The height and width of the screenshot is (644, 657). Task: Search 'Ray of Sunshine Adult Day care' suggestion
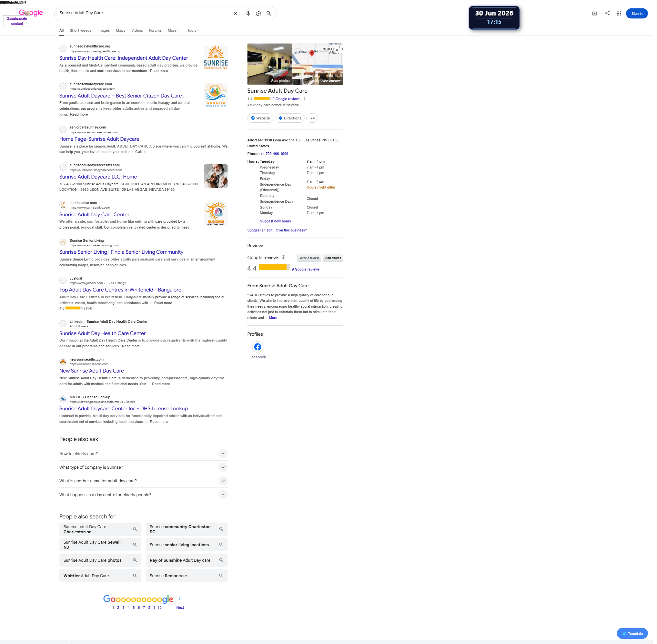coord(186,560)
